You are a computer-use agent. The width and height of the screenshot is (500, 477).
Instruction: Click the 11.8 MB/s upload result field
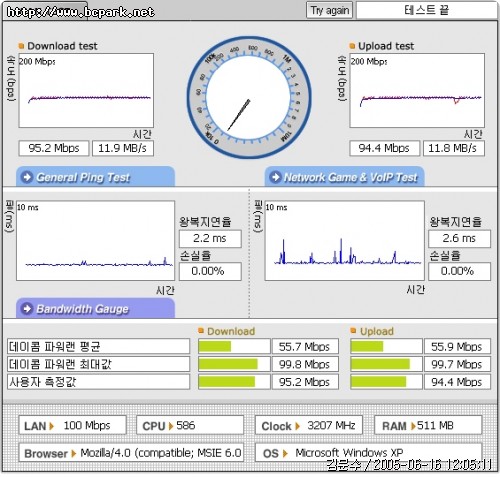tap(454, 148)
